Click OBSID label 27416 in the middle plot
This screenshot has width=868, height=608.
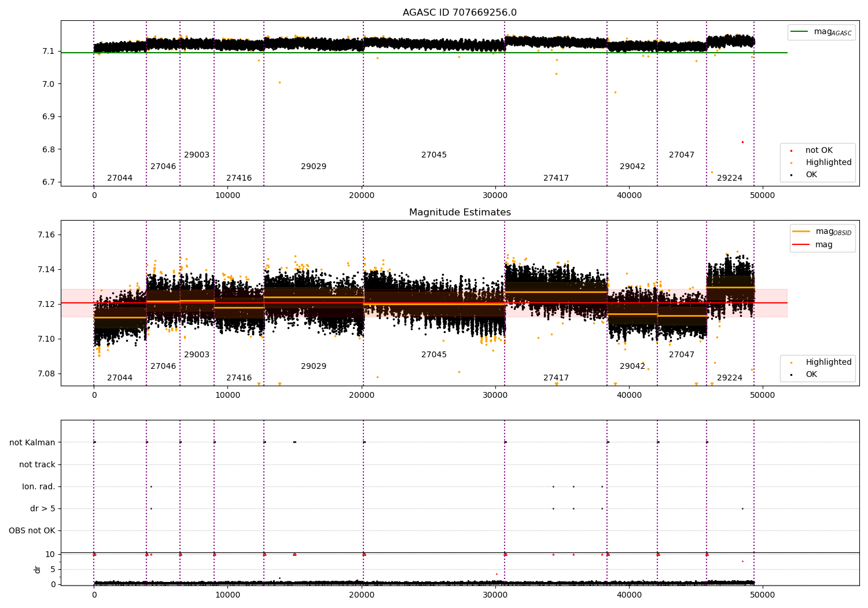point(239,378)
